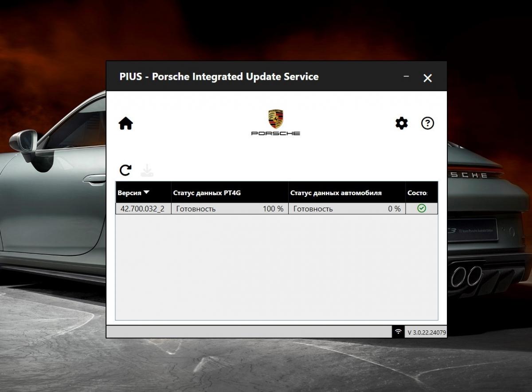Viewport: 532px width, 392px height.
Task: Close the Porsche Integrated Update Service window
Action: (427, 78)
